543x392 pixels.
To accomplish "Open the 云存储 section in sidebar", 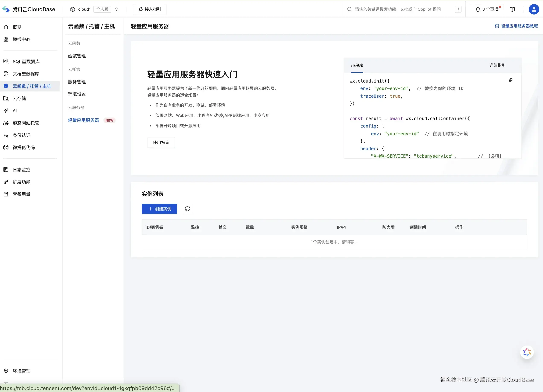I will 19,98.
